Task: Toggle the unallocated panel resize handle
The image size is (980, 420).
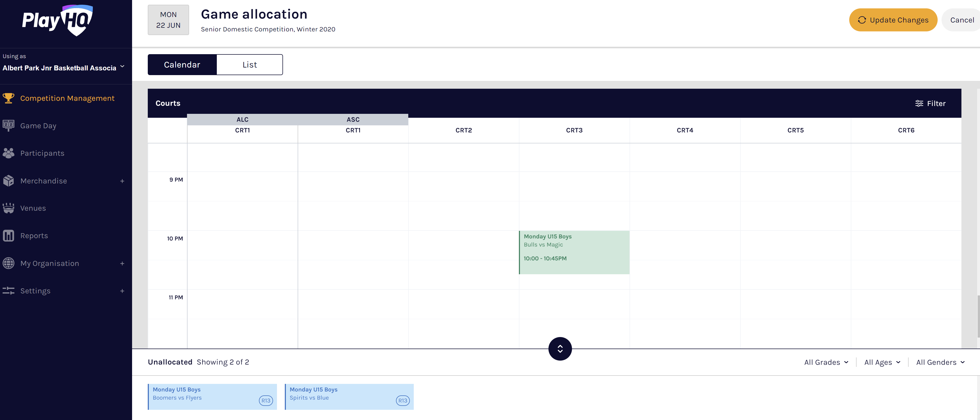Action: coord(560,348)
